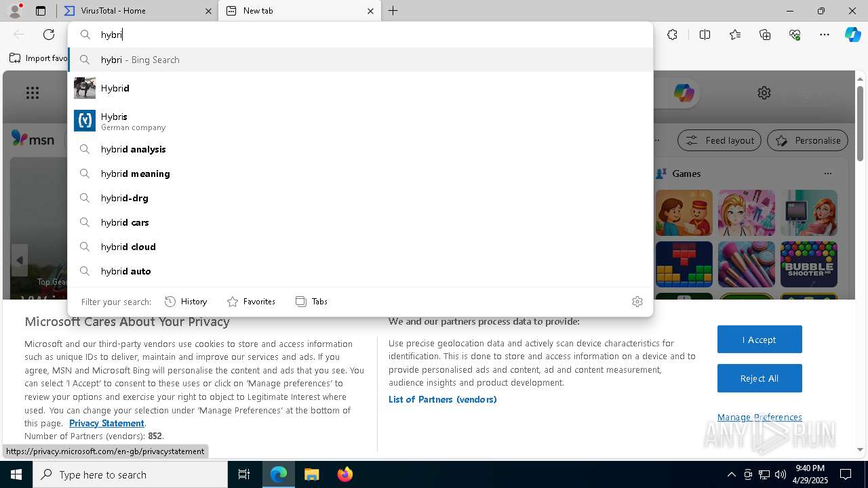This screenshot has height=488, width=868.
Task: Open the bellhop game thumbnail
Action: [x=684, y=213]
